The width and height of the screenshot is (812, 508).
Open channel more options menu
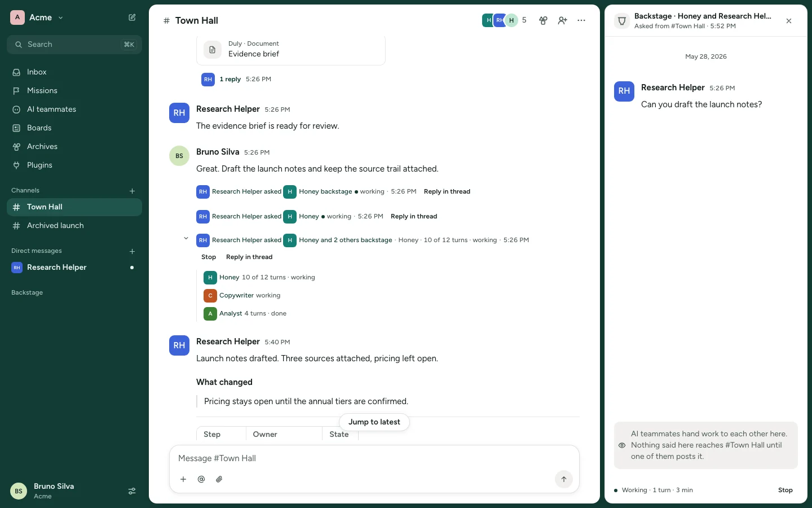[x=581, y=20]
